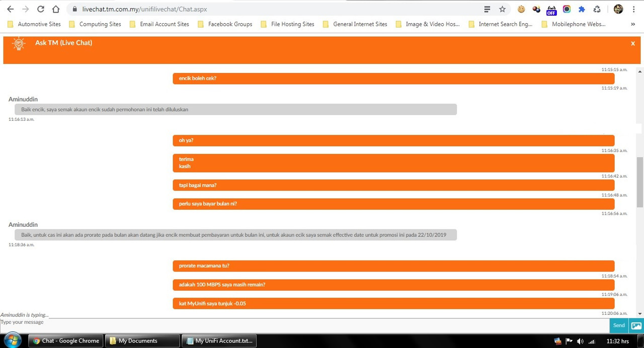Image resolution: width=644 pixels, height=348 pixels.
Task: Send the chat message
Action: [x=619, y=325]
